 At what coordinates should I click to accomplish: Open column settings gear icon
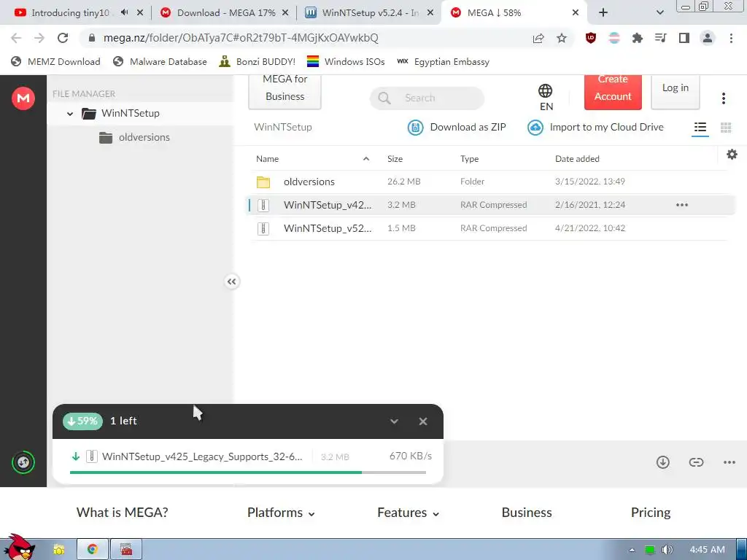click(732, 155)
